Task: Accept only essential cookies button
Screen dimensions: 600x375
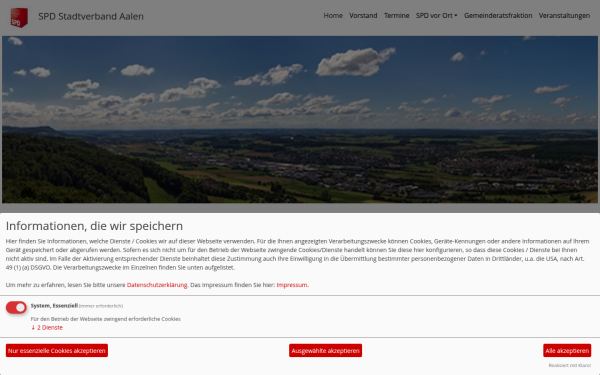Action: tap(57, 351)
